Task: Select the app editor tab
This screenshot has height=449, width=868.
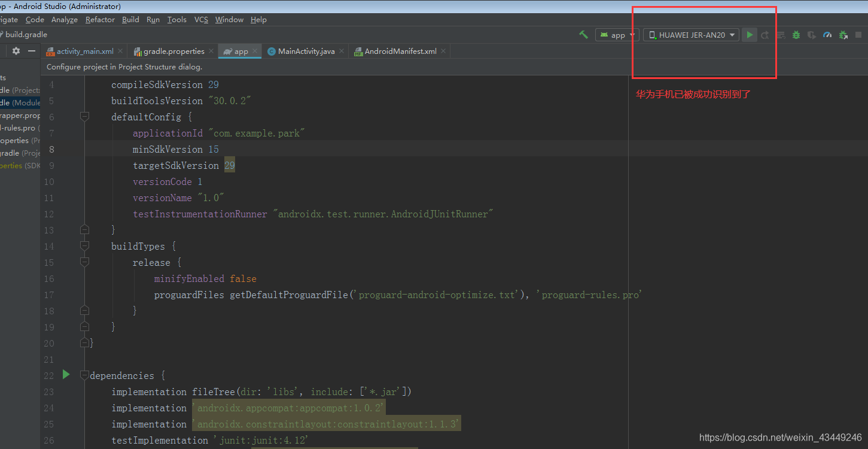Action: 240,51
